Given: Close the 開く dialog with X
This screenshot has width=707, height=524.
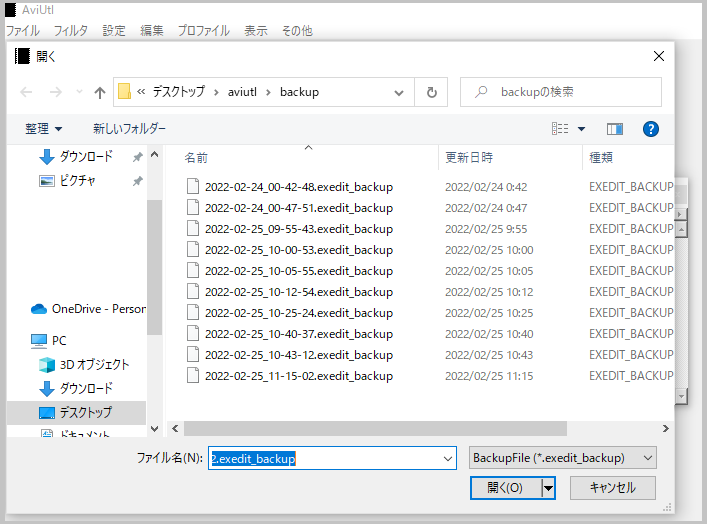Looking at the screenshot, I should pos(659,56).
